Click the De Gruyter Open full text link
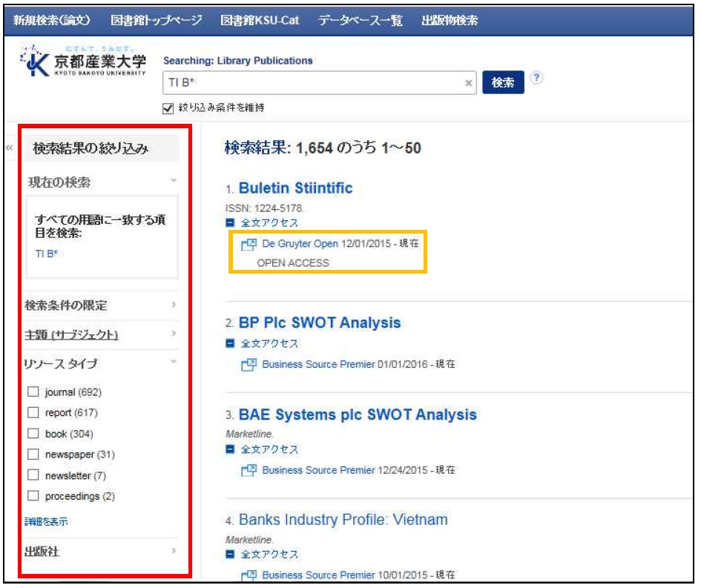 pos(300,244)
